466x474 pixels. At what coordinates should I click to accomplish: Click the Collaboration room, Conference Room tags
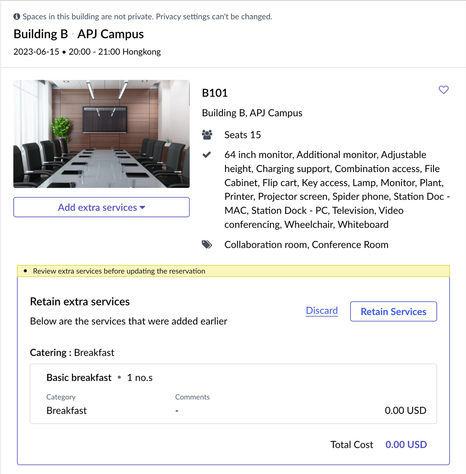click(306, 244)
